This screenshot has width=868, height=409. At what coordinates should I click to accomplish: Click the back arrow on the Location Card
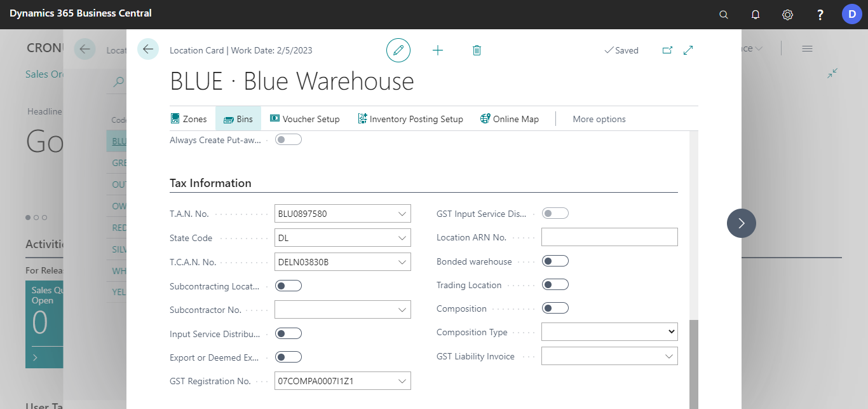pos(148,50)
